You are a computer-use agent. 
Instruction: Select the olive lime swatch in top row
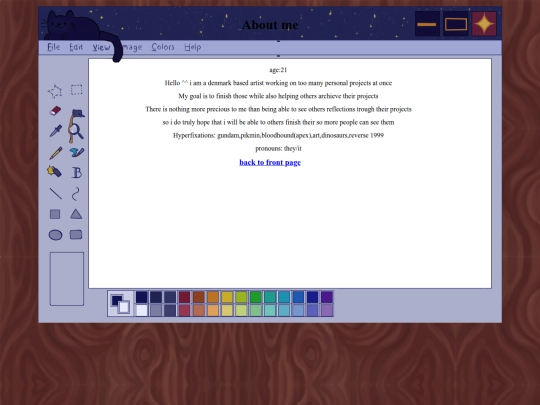(241, 297)
